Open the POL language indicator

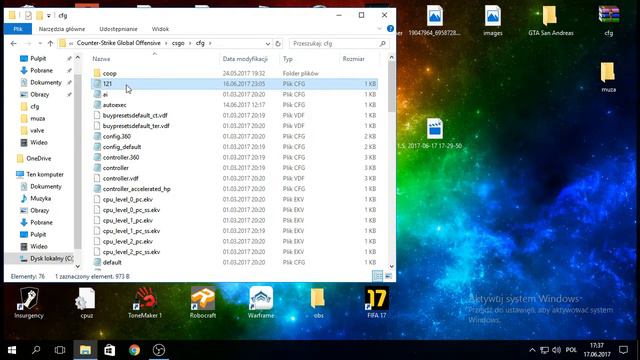[571, 350]
